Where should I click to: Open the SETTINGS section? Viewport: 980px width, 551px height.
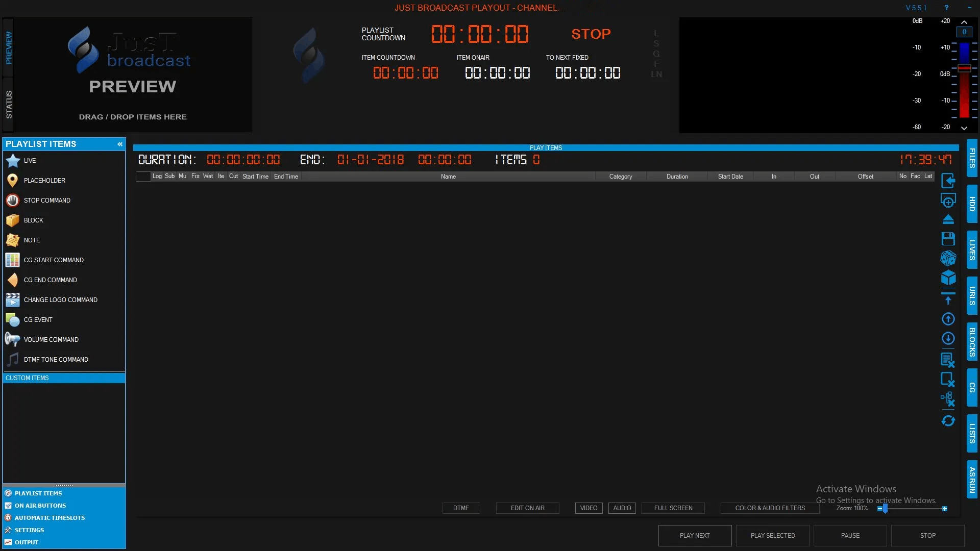[29, 530]
